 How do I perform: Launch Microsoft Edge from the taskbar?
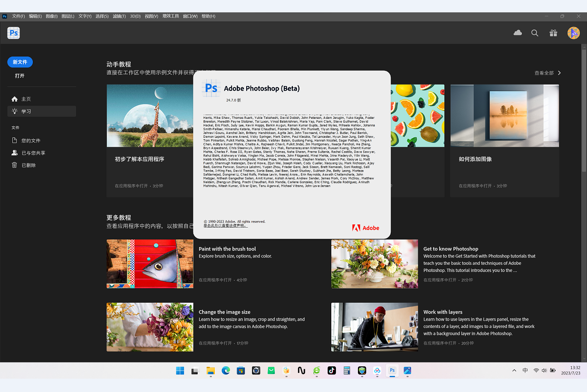(226, 371)
